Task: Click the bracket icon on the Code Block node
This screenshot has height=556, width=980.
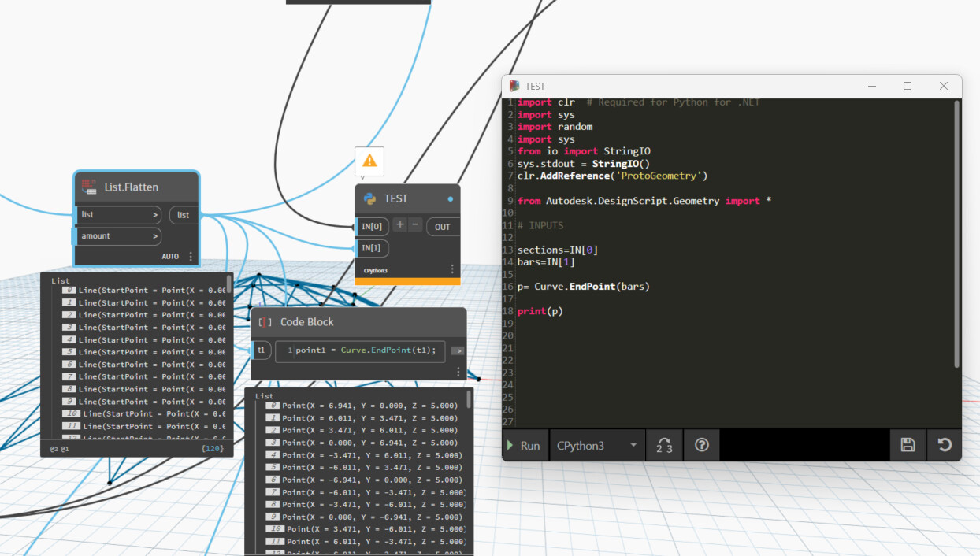Action: click(263, 321)
